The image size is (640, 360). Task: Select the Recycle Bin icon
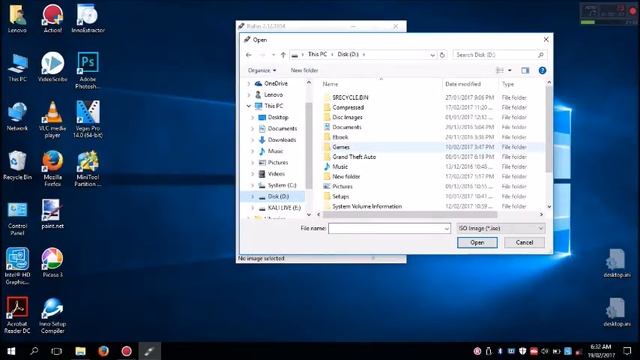point(17,165)
